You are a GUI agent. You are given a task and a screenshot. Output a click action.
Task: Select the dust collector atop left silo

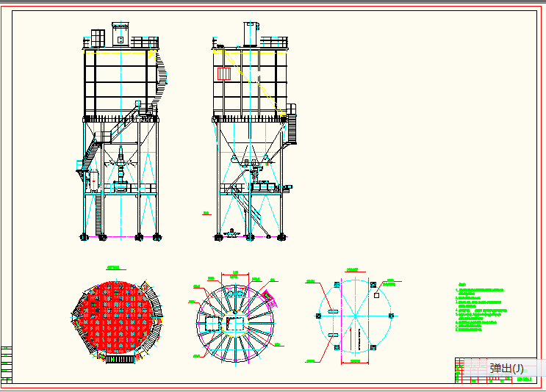tap(121, 34)
